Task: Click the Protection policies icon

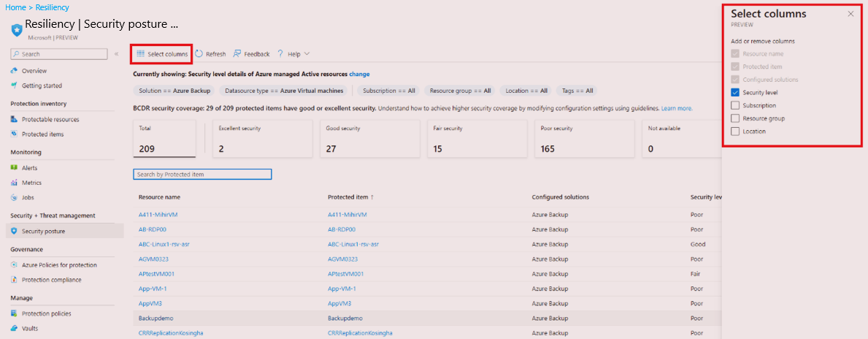Action: [x=15, y=313]
